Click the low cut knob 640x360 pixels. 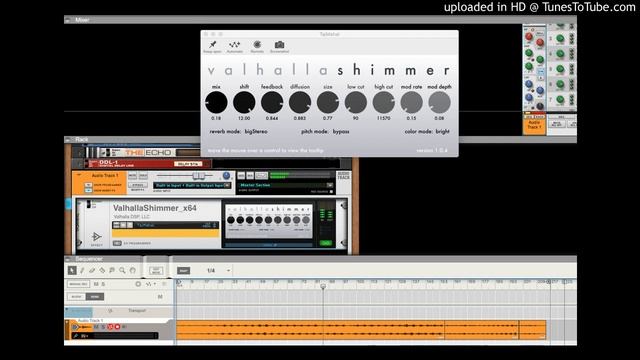pyautogui.click(x=356, y=102)
